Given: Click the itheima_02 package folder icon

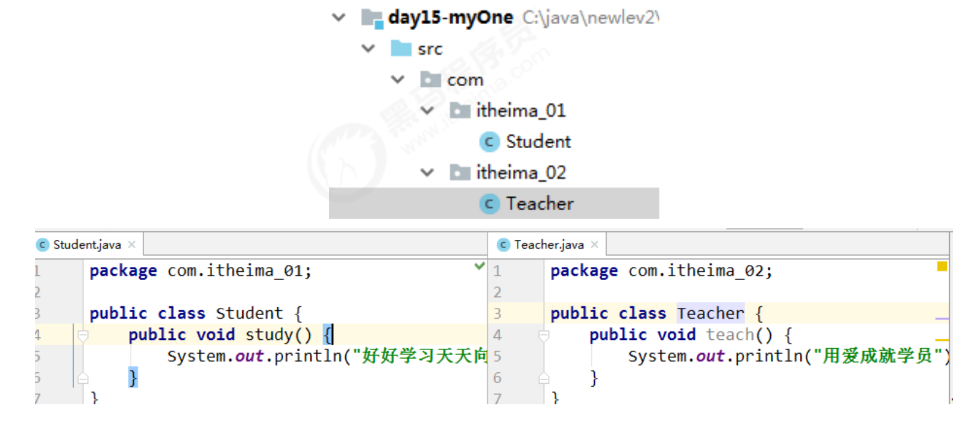Looking at the screenshot, I should [460, 173].
